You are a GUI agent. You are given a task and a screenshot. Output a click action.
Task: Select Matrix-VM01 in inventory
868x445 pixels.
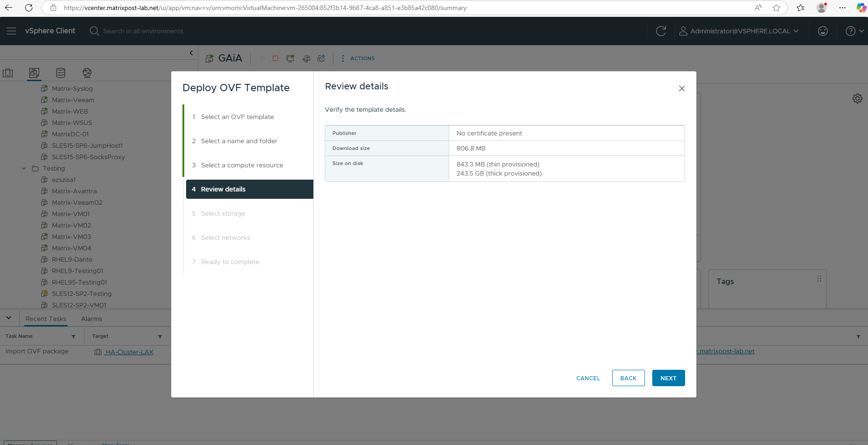(x=71, y=214)
